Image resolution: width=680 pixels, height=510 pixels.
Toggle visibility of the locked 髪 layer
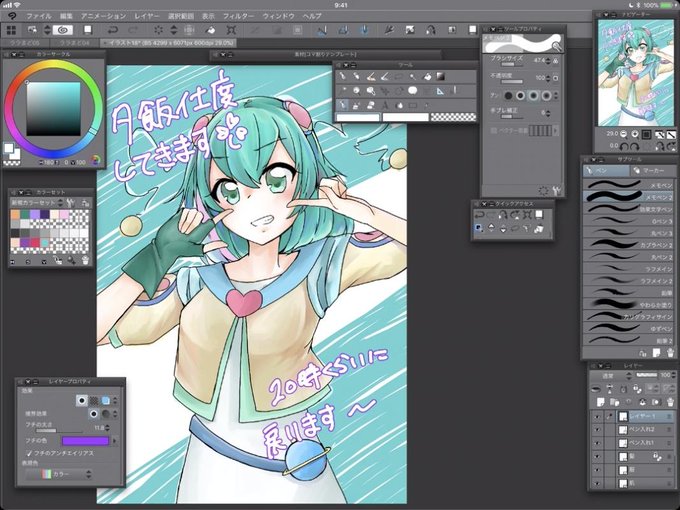click(597, 457)
